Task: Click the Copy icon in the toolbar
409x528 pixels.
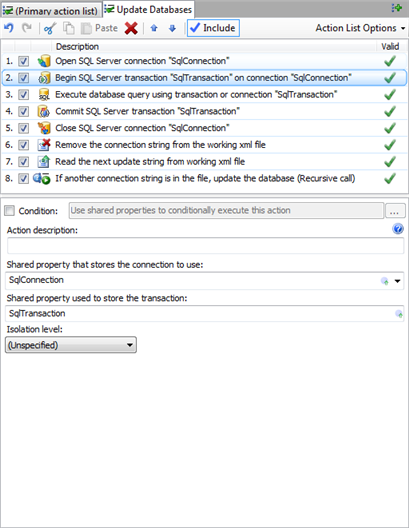Action: [x=69, y=28]
